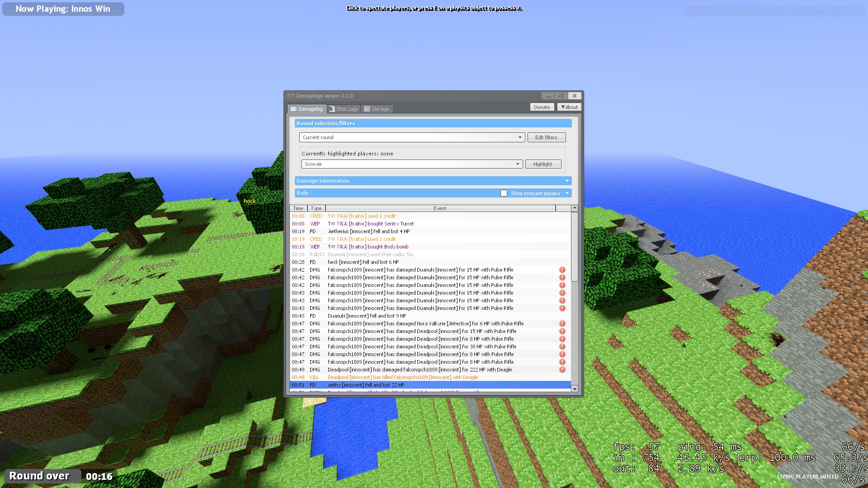868x488 pixels.
Task: Open the About dropdown menu
Action: click(569, 107)
